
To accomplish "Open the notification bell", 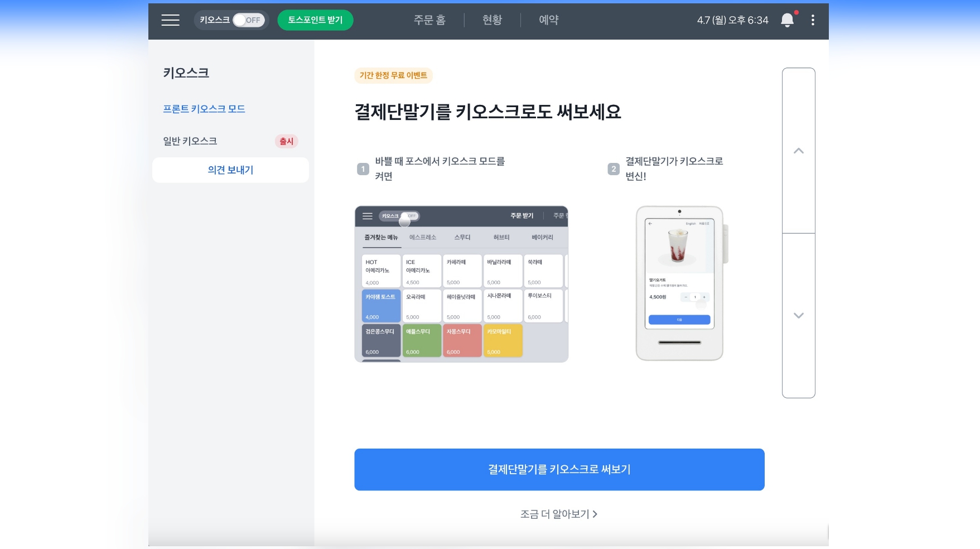I will (787, 20).
